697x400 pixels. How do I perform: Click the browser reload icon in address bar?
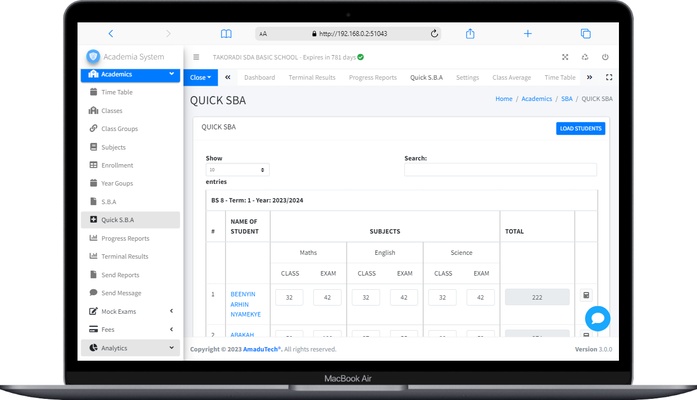pos(434,33)
